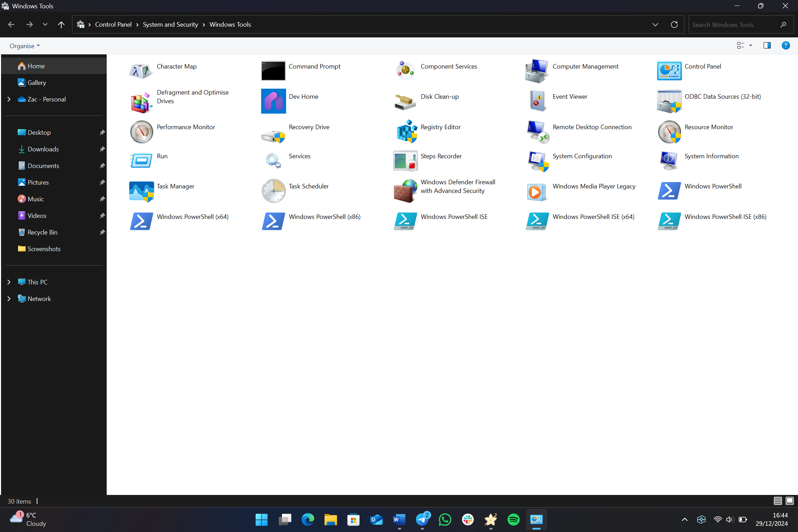Expand the This PC section
Image resolution: width=798 pixels, height=532 pixels.
tap(9, 282)
